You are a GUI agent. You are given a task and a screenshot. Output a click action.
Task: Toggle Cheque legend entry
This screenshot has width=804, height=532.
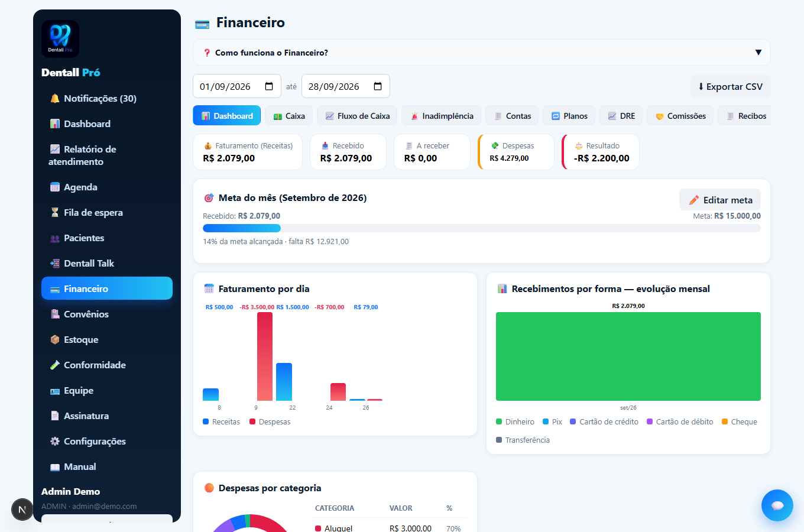(740, 422)
